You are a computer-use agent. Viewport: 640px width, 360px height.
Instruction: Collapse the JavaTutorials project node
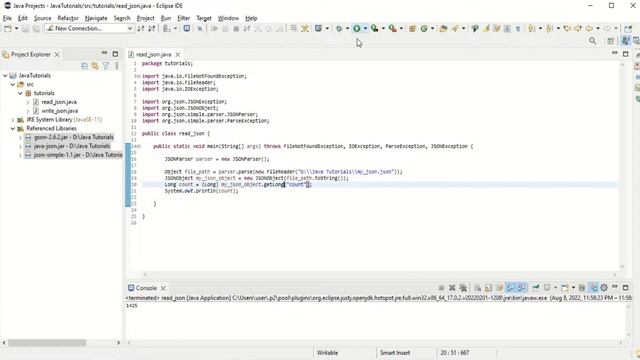5,76
